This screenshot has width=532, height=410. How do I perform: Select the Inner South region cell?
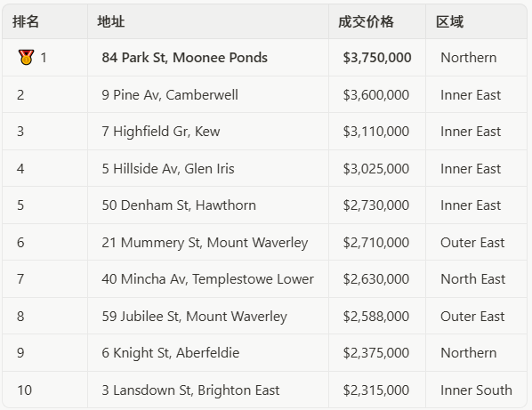point(476,390)
